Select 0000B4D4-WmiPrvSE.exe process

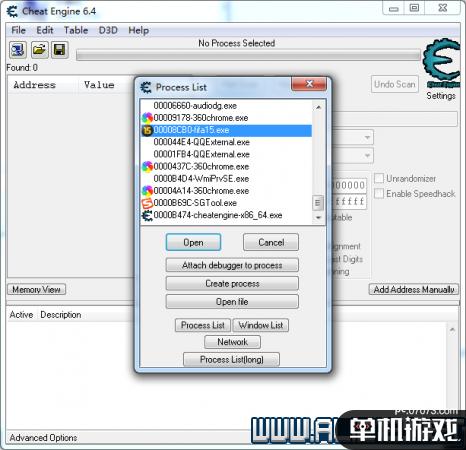tap(226, 179)
